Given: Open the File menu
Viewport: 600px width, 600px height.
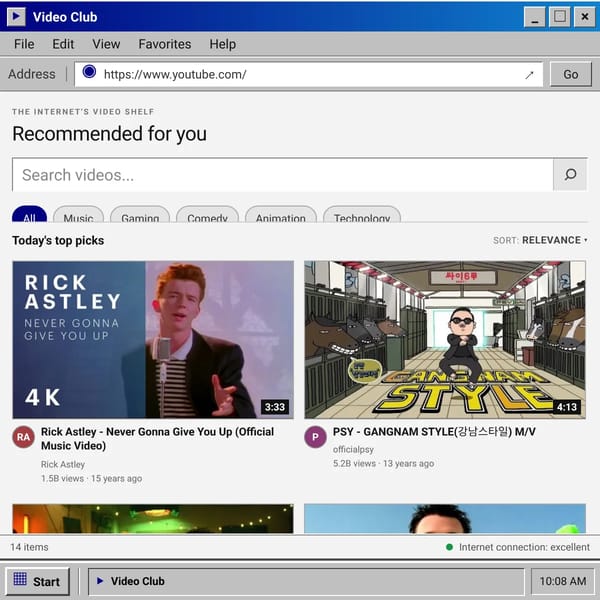Looking at the screenshot, I should (x=24, y=44).
